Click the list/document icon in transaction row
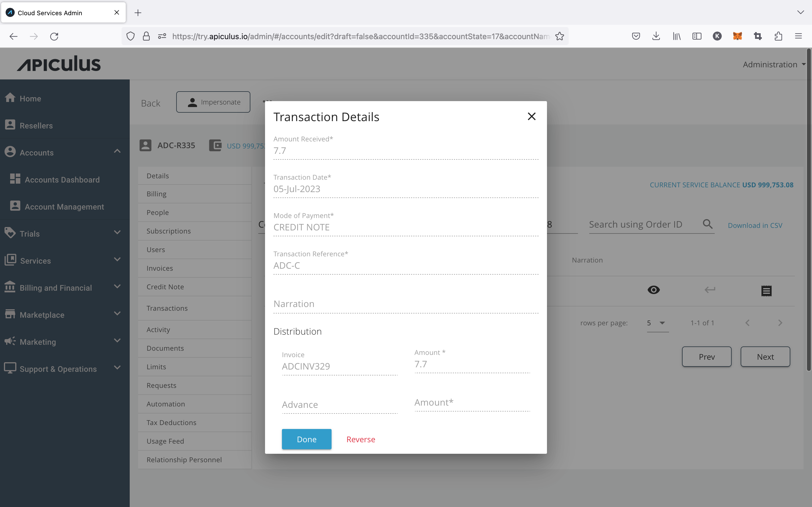This screenshot has width=812, height=507. click(x=766, y=290)
